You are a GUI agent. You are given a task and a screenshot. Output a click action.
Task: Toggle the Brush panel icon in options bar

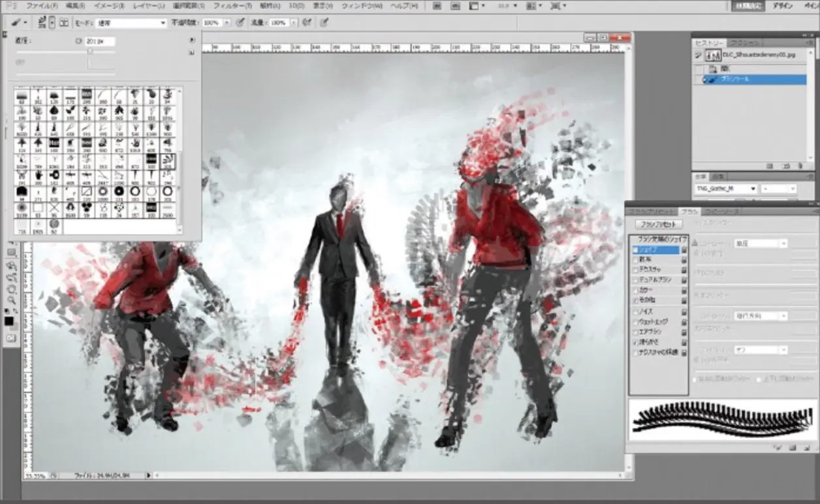[x=64, y=22]
